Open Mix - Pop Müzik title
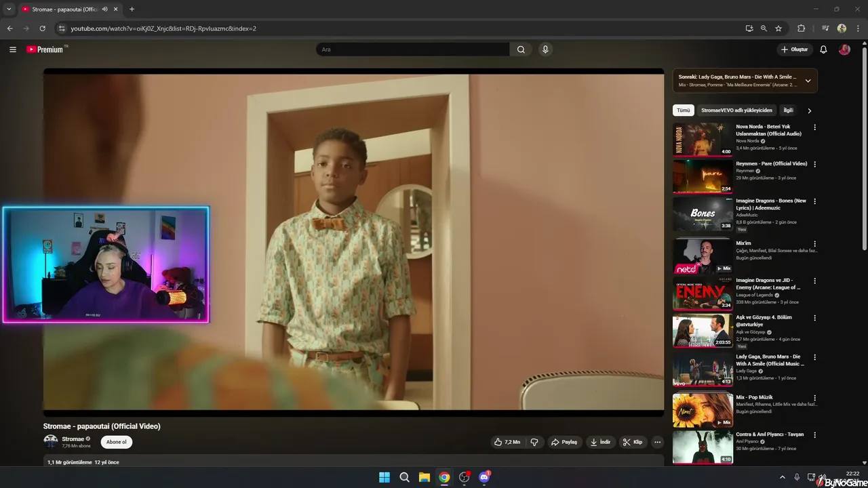Viewport: 868px width, 488px height. tap(754, 397)
